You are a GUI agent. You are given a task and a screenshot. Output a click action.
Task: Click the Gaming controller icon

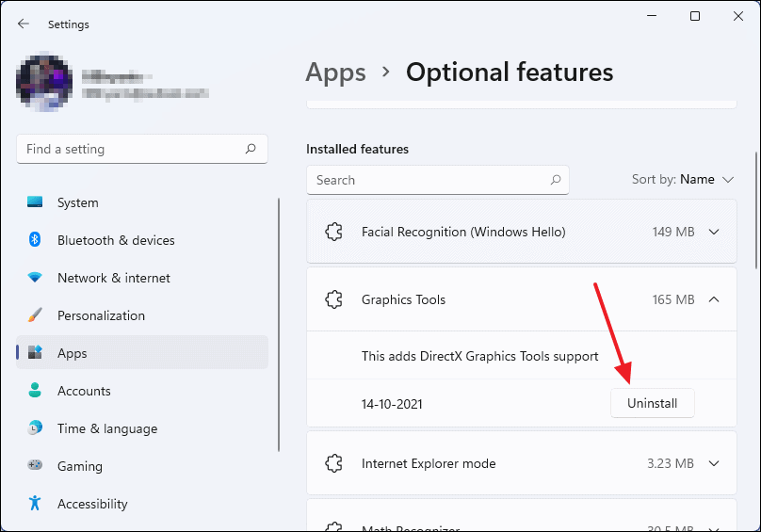[x=35, y=465]
